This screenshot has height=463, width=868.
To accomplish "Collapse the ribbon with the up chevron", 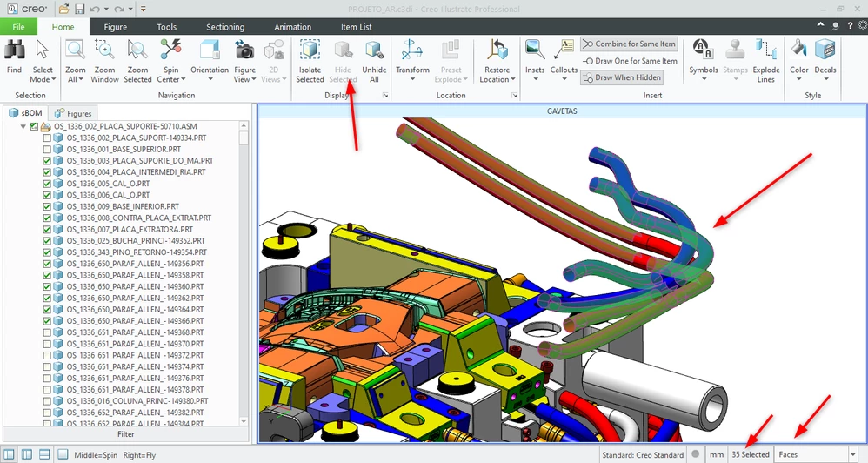I will [x=820, y=25].
